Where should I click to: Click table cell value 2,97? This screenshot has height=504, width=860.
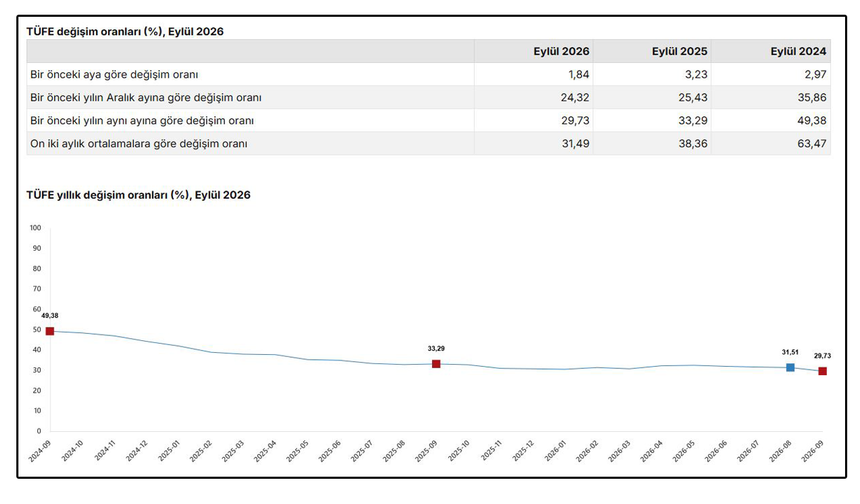(x=815, y=75)
